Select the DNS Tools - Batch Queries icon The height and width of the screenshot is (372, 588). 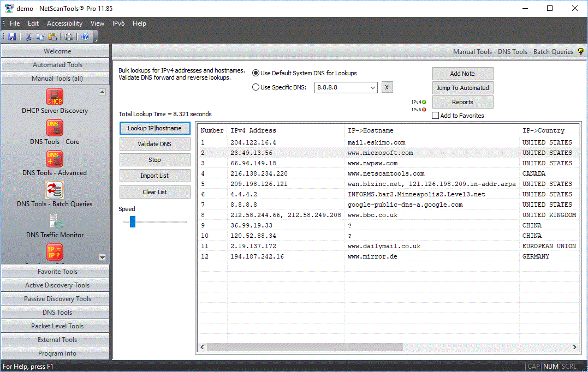(55, 190)
